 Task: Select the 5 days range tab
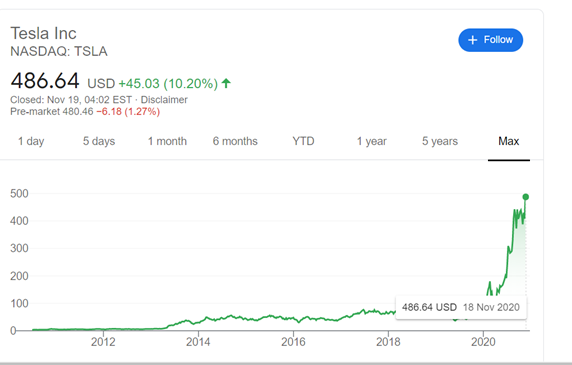[x=99, y=141]
